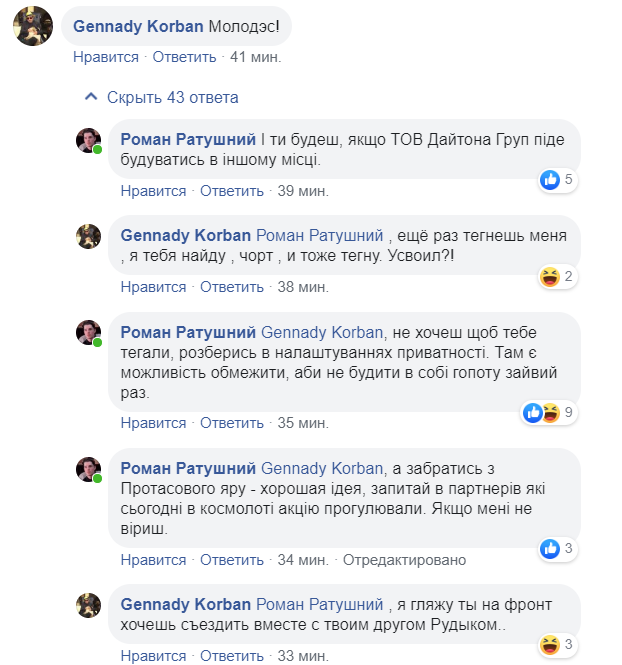
Task: Click Роман Ратушний avatar on 39 min reply
Action: pos(89,141)
